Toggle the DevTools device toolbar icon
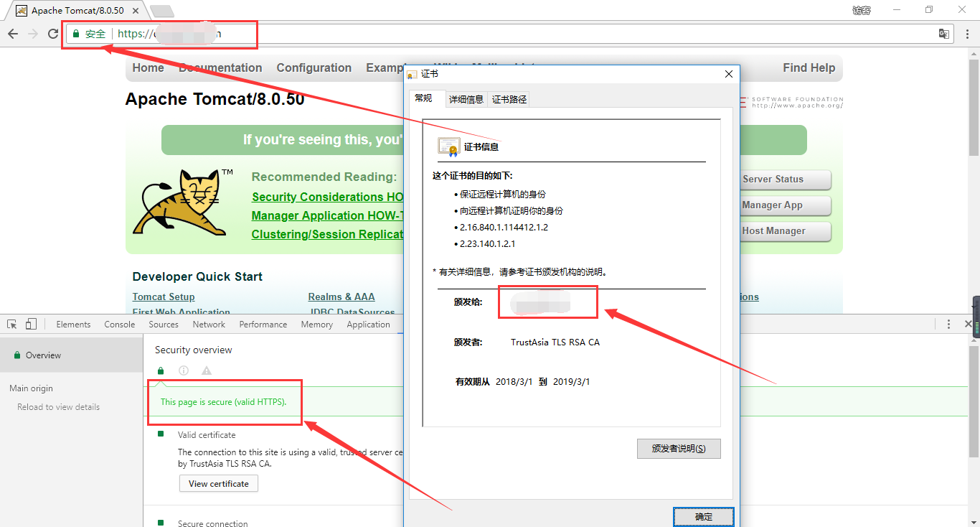Screen dimensions: 980x527 [31, 325]
